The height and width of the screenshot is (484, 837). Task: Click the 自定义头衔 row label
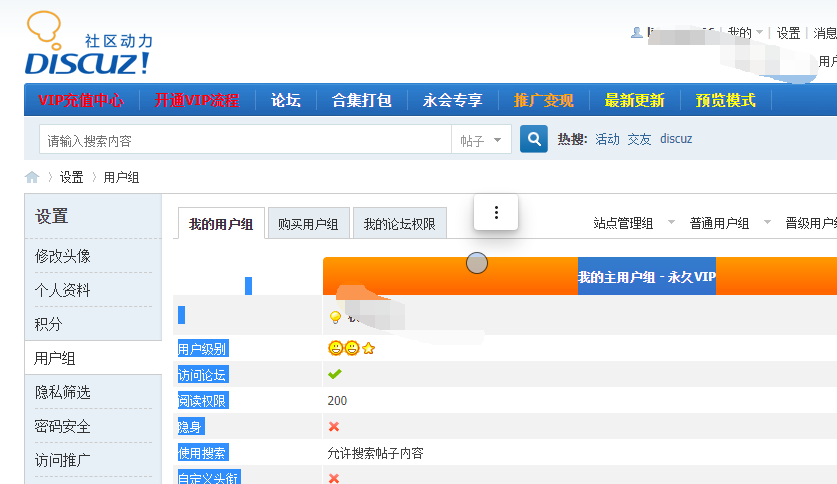209,478
